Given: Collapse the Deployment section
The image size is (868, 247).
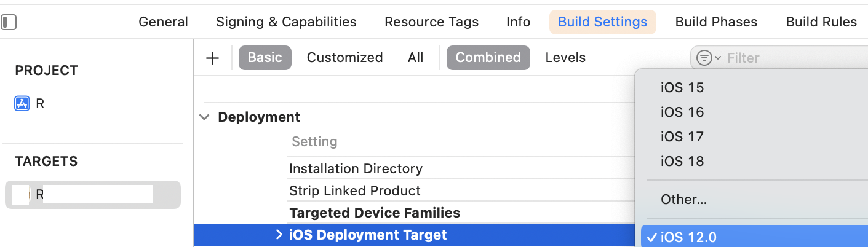Looking at the screenshot, I should 204,117.
